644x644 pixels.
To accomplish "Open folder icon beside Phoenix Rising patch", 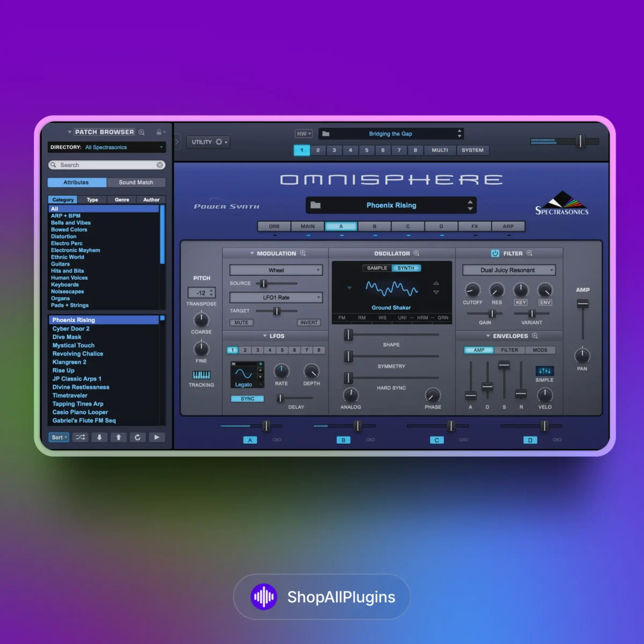I will [316, 205].
